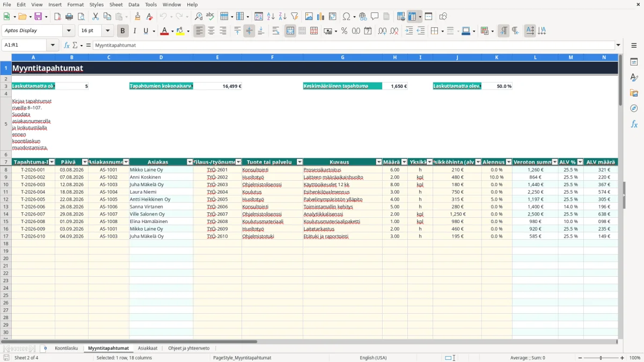Add a decimal place

click(x=382, y=31)
